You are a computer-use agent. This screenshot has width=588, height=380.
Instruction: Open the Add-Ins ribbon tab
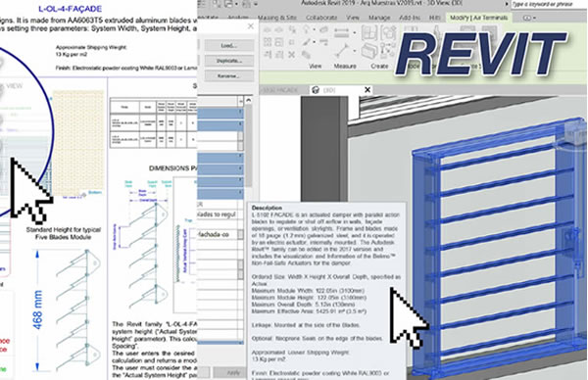(410, 18)
